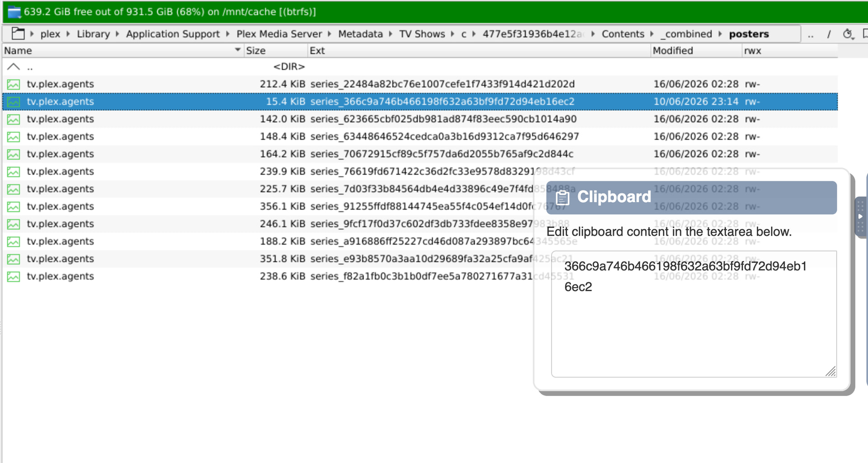
Task: Sort files by the Size column header
Action: click(x=275, y=51)
